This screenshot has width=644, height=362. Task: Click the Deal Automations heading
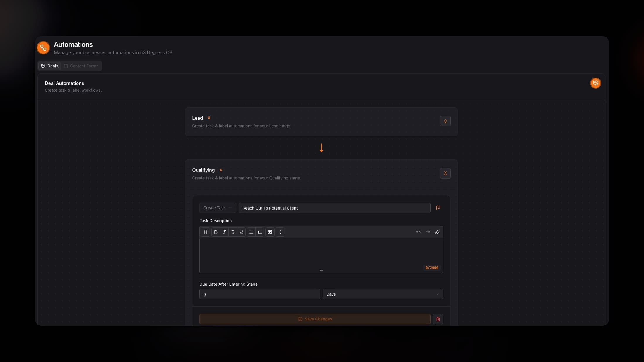coord(64,83)
